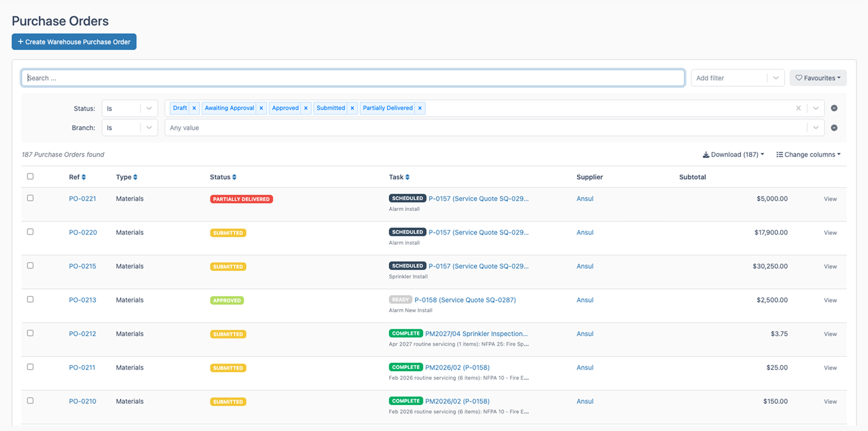Viewport: 868px width, 431px height.
Task: View the PO-0215 order
Action: click(x=830, y=267)
